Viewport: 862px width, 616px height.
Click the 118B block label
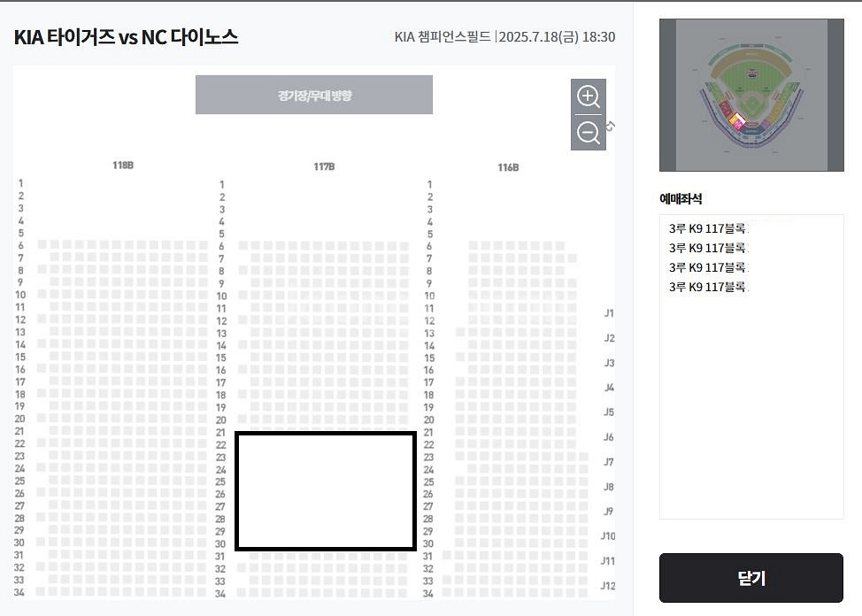point(123,165)
